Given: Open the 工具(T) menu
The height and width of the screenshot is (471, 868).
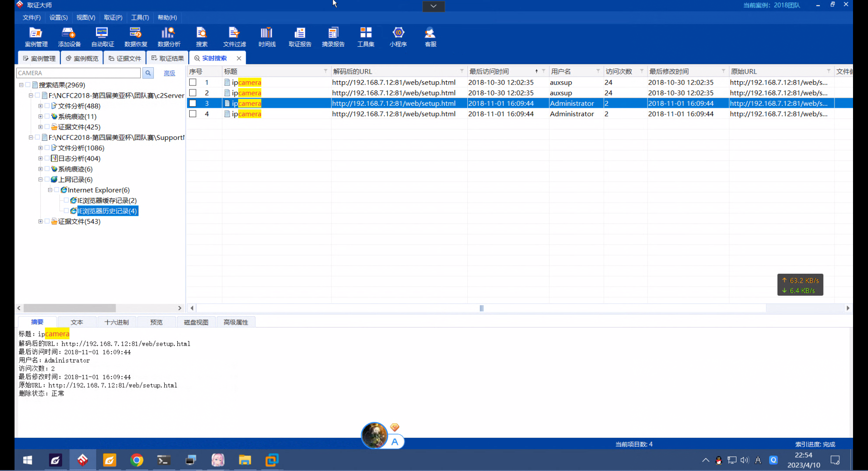Looking at the screenshot, I should (140, 17).
